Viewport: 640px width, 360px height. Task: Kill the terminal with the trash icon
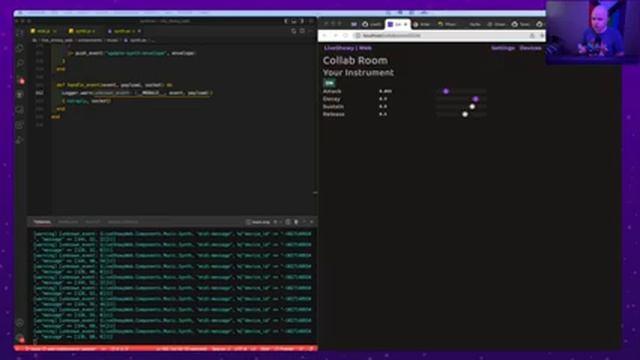[296, 222]
